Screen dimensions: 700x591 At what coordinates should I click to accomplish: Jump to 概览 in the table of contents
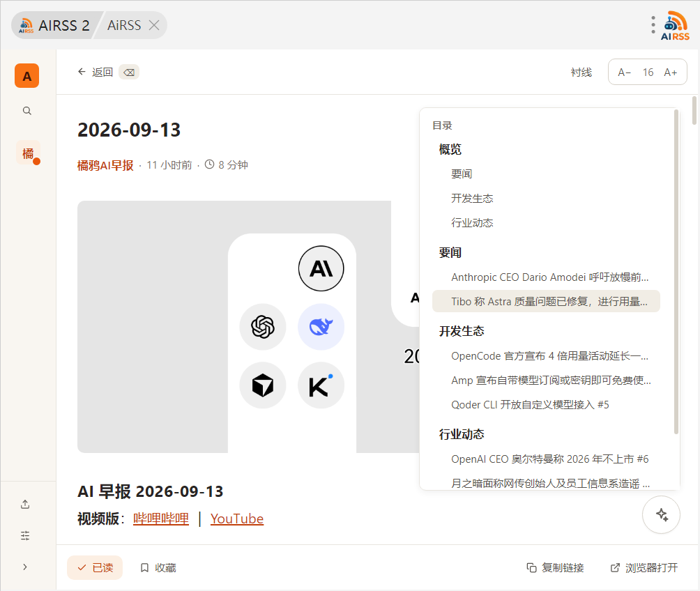click(450, 150)
